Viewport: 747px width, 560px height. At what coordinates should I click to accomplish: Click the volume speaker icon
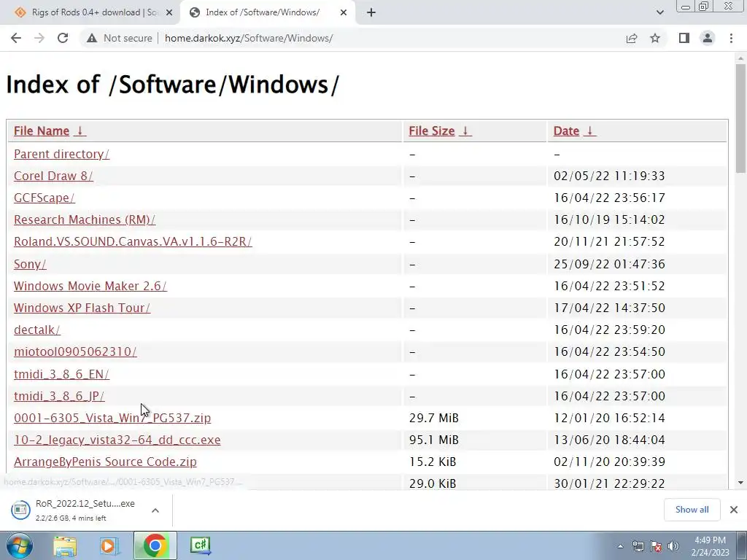click(x=673, y=547)
